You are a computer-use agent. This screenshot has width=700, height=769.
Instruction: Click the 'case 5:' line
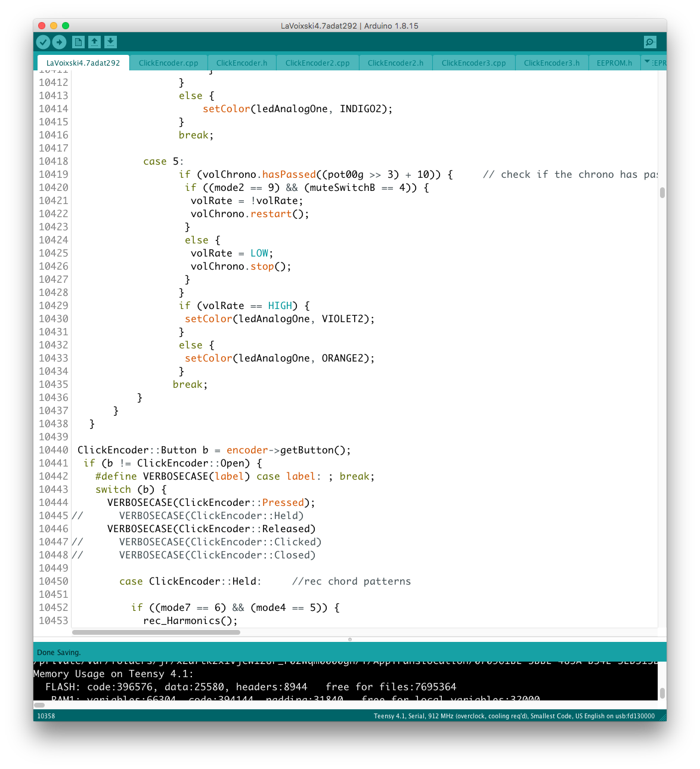(x=163, y=161)
